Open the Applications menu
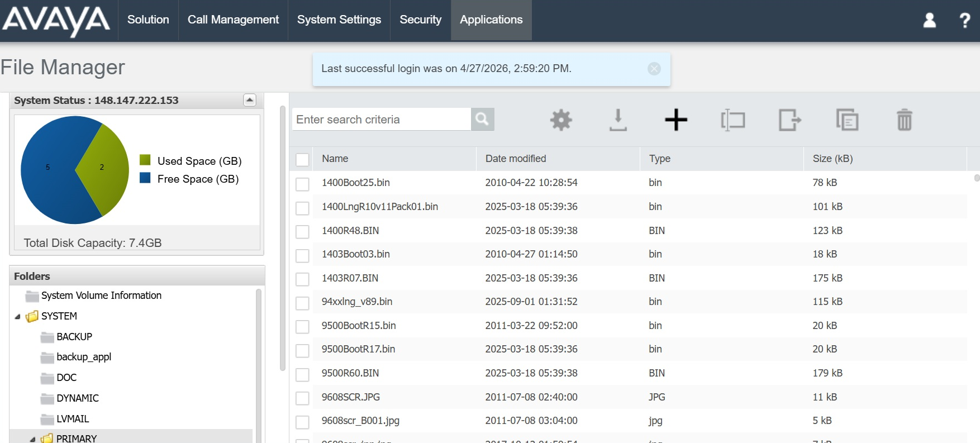980x443 pixels. [491, 20]
